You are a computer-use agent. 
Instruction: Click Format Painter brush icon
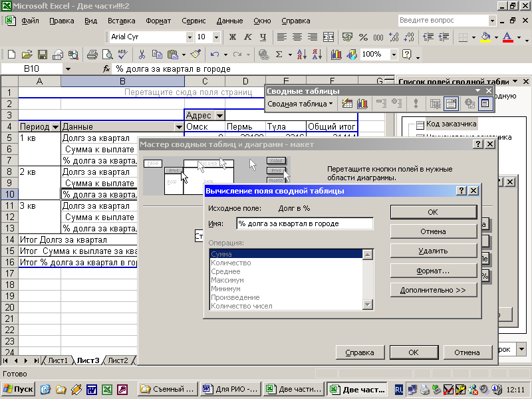tap(196, 55)
